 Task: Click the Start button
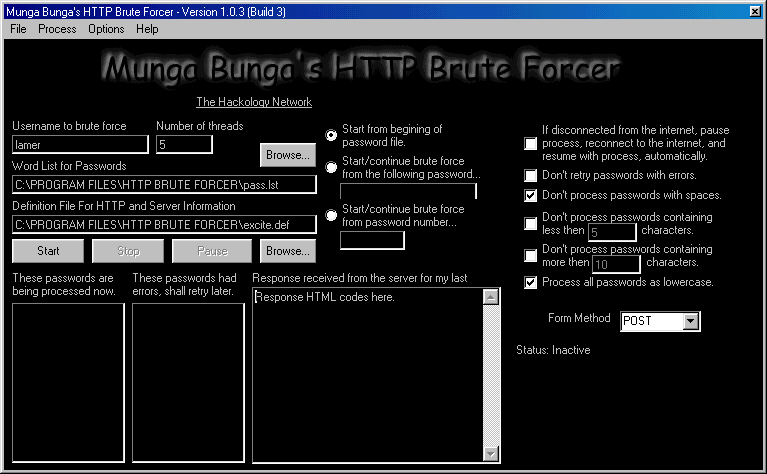tap(47, 250)
